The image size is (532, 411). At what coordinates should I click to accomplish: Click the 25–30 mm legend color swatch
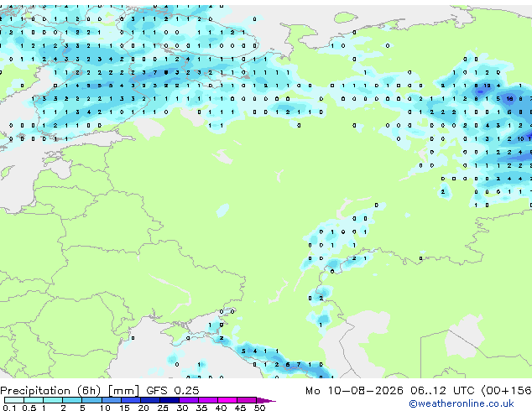(x=170, y=400)
